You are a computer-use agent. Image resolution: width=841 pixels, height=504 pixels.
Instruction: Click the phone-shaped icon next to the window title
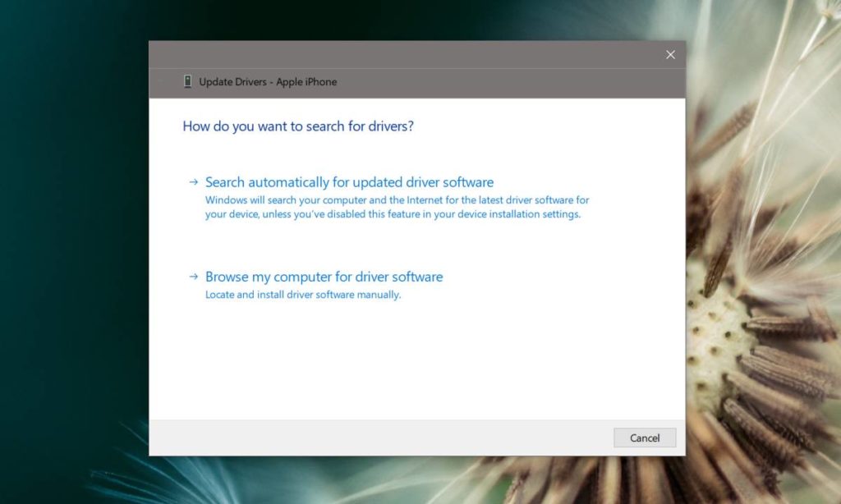point(190,81)
